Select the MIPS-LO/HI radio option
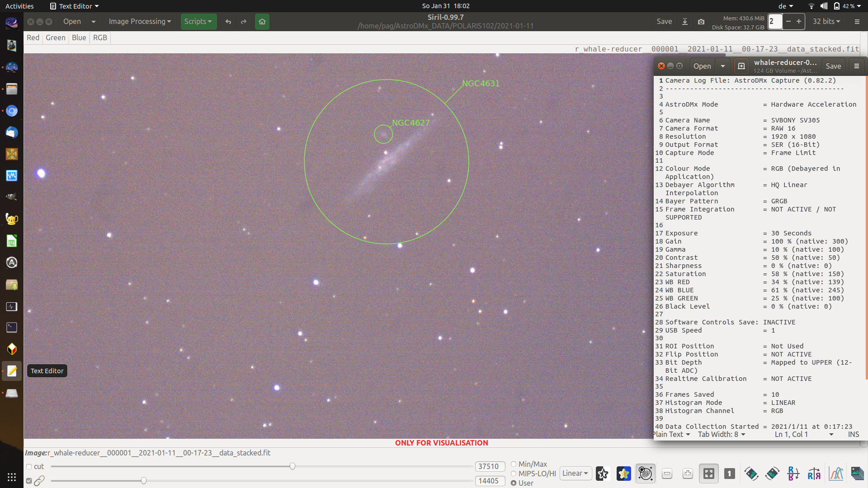This screenshot has width=868, height=488. (514, 474)
